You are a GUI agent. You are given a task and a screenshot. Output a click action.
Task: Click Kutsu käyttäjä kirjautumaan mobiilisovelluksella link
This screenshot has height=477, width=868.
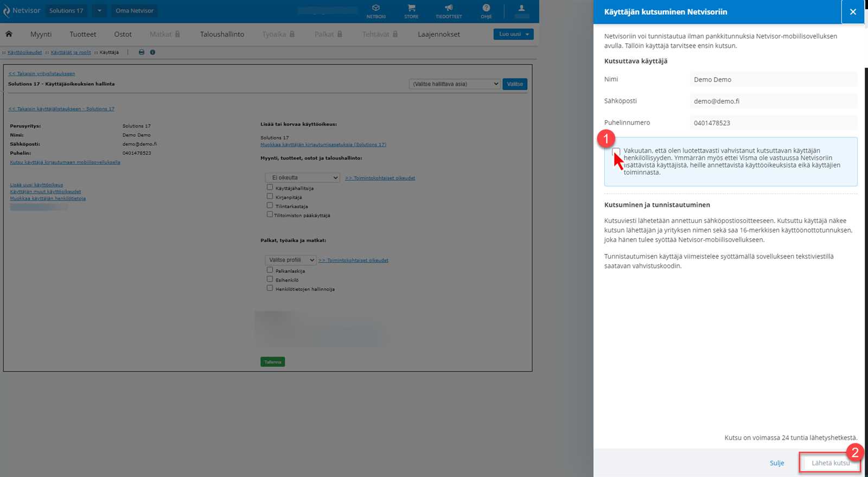65,162
